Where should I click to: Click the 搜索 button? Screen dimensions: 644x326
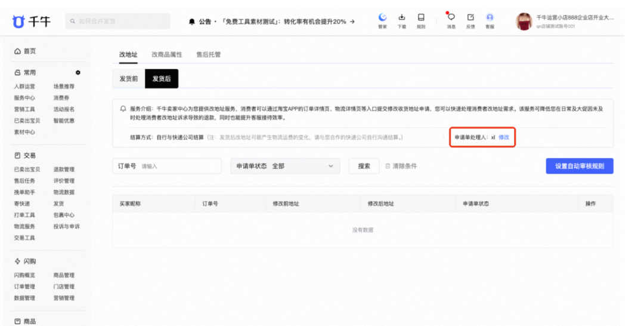(x=364, y=166)
